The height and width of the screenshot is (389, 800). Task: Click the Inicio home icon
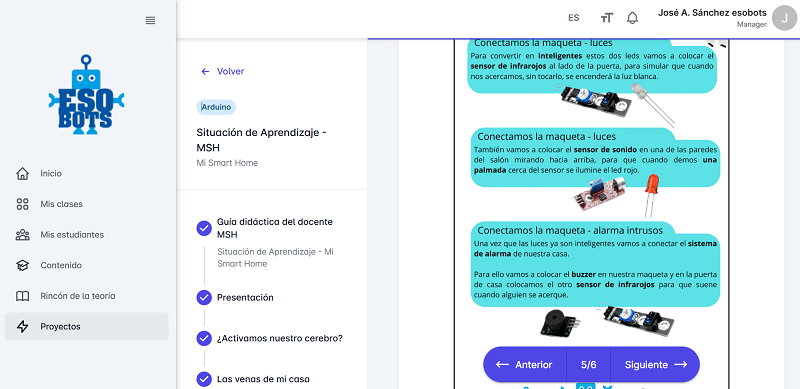click(x=22, y=174)
